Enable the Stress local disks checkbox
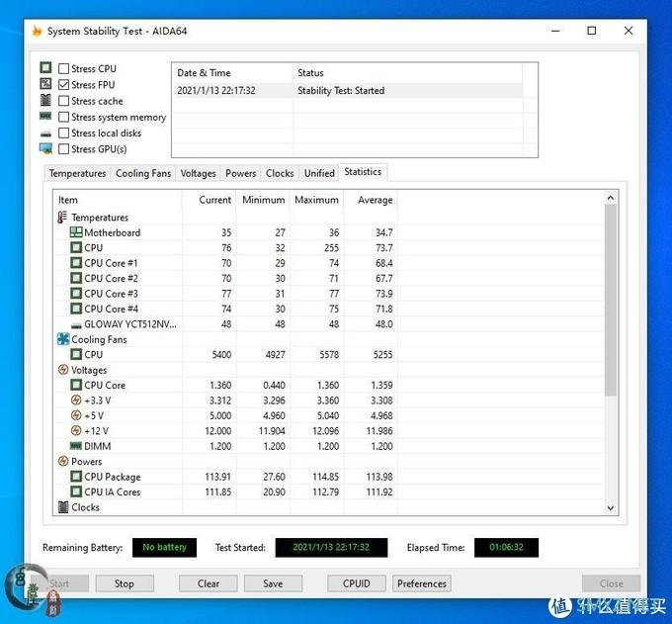Image resolution: width=672 pixels, height=624 pixels. pos(63,133)
